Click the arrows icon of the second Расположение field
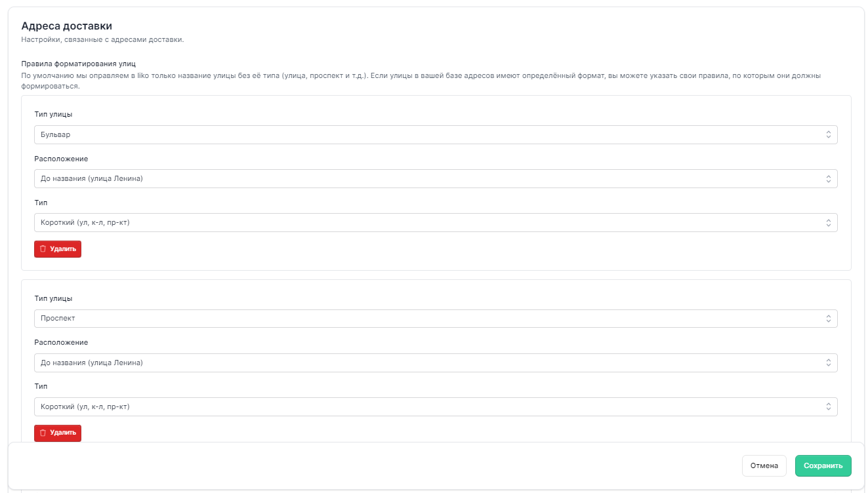Viewport: 868px width, 493px height. pos(828,363)
